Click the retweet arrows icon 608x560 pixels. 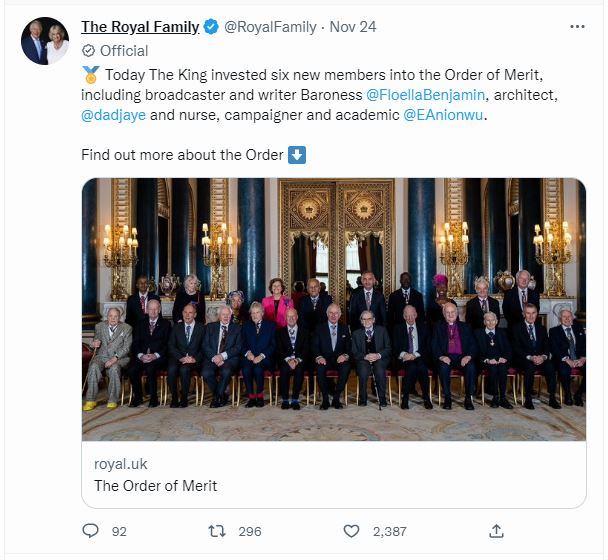point(217,531)
